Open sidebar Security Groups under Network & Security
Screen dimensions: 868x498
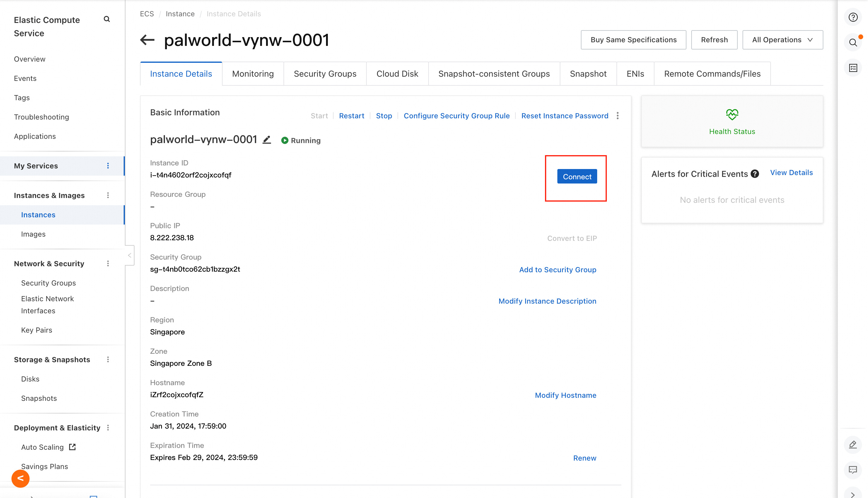49,283
